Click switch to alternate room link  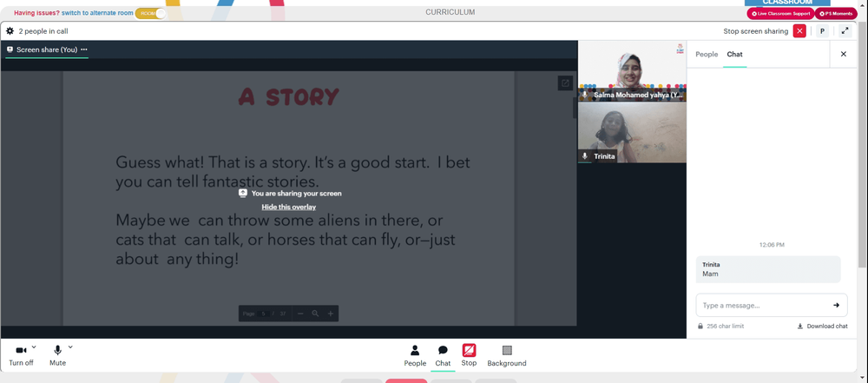(x=97, y=13)
